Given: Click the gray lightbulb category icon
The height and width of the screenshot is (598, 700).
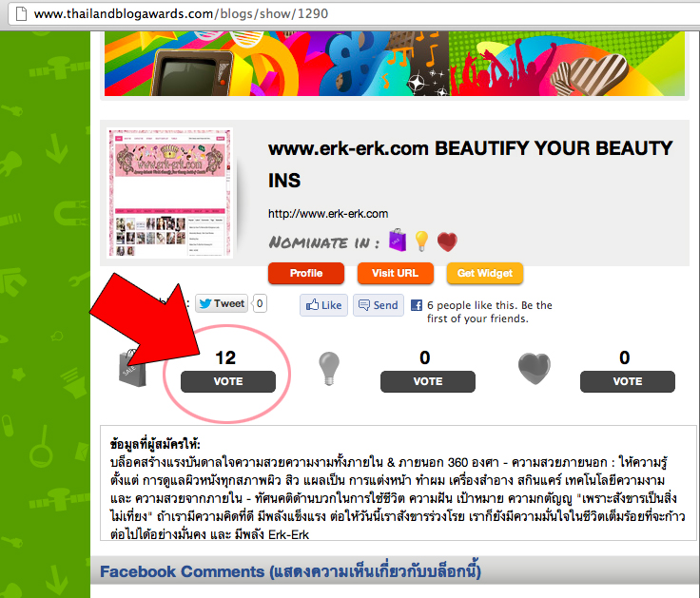Looking at the screenshot, I should coord(329,369).
